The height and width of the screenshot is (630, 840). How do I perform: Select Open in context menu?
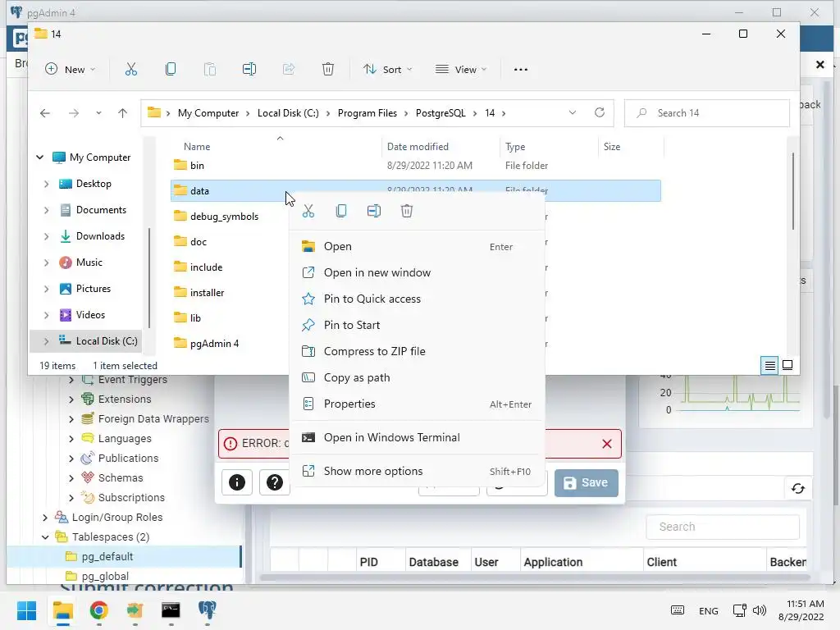tap(417, 246)
